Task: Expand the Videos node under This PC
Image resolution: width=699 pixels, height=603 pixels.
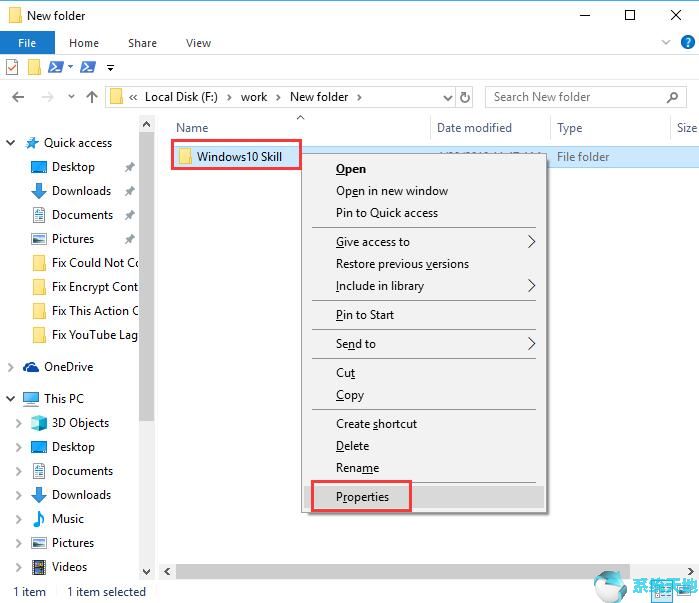Action: click(19, 567)
